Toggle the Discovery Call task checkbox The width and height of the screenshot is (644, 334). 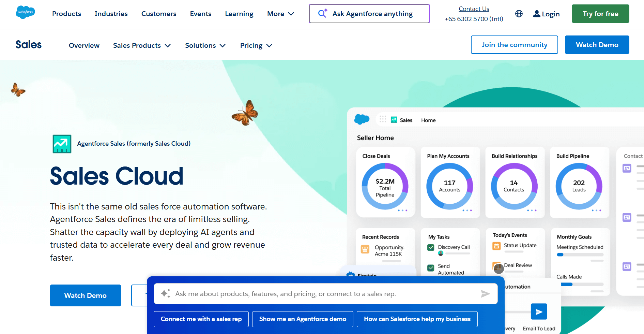pos(431,247)
